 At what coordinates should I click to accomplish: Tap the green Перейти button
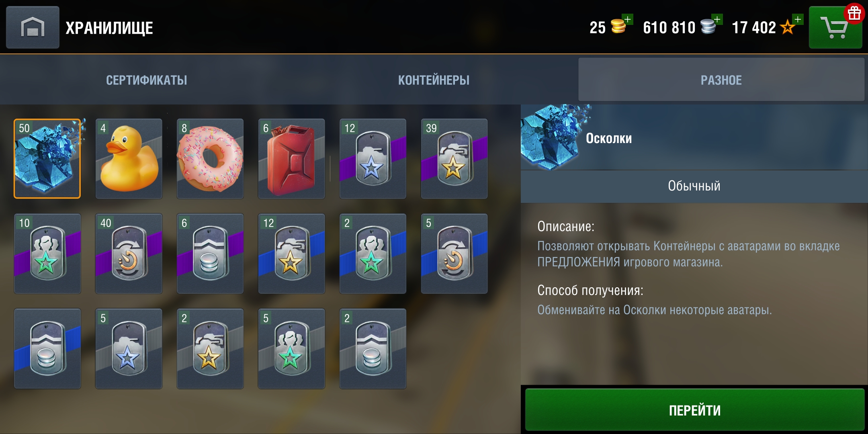click(694, 410)
